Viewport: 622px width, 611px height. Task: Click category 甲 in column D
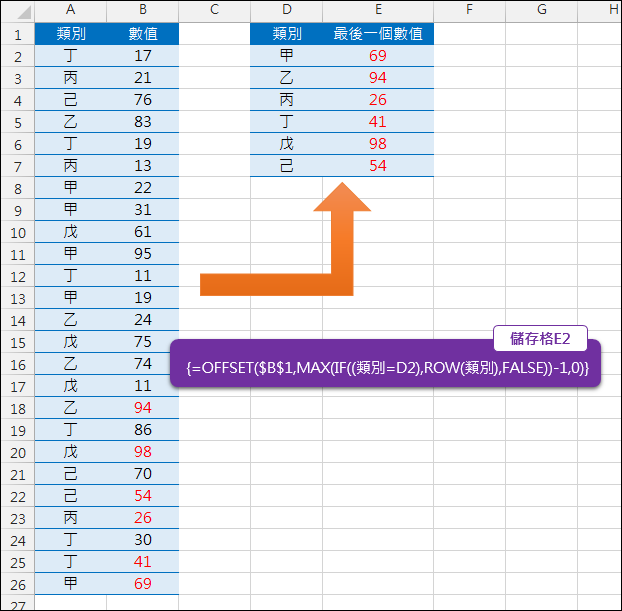tap(286, 56)
